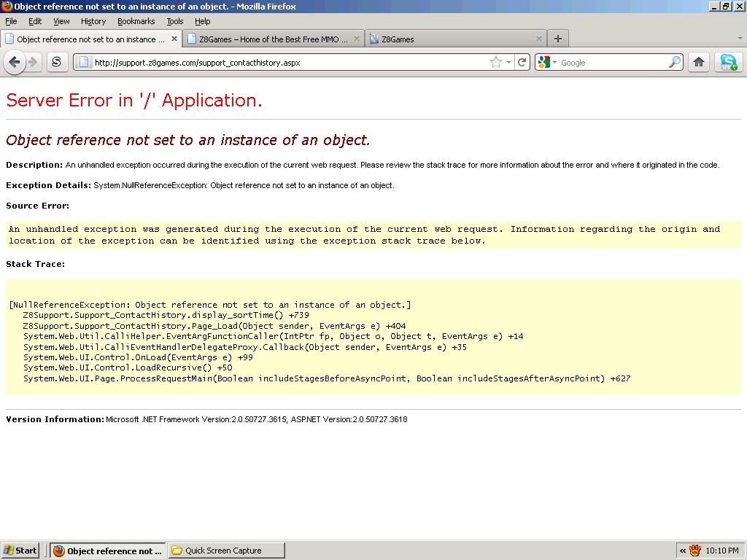
Task: Open a new tab with plus button
Action: pyautogui.click(x=558, y=39)
